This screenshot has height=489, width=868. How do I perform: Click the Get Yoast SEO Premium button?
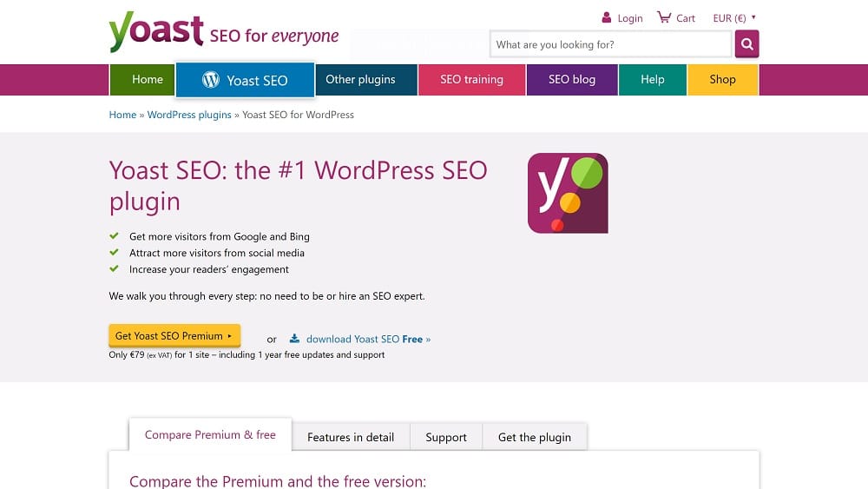click(174, 335)
